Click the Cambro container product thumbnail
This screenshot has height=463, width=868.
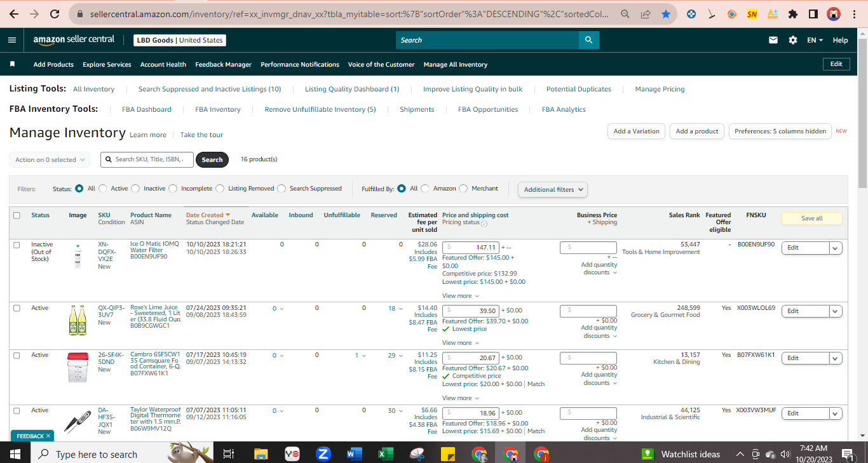click(78, 366)
